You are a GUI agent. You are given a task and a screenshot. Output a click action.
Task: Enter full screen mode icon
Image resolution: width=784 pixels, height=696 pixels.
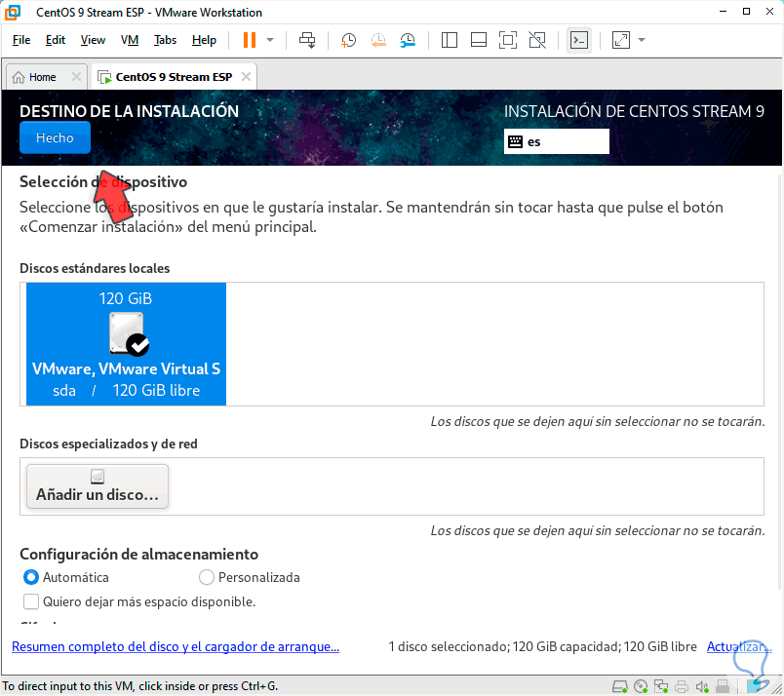(x=508, y=40)
